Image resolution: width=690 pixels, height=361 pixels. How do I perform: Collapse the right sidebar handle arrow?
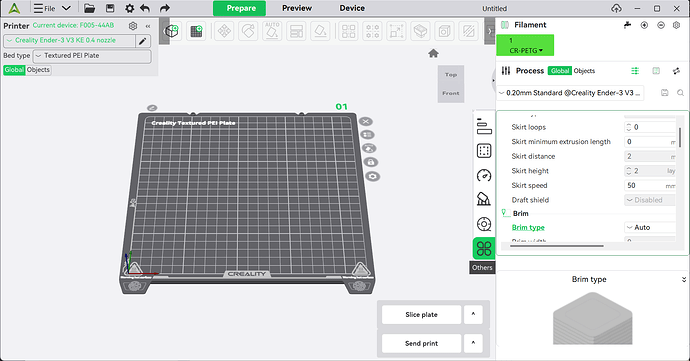click(493, 81)
